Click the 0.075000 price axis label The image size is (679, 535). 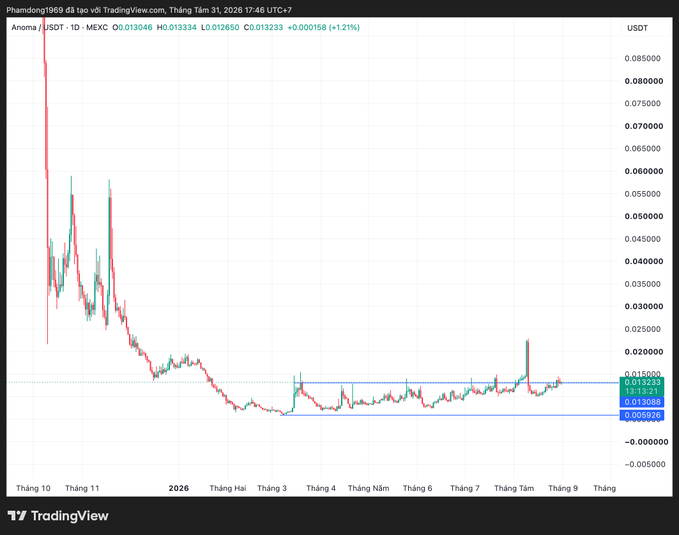[643, 104]
